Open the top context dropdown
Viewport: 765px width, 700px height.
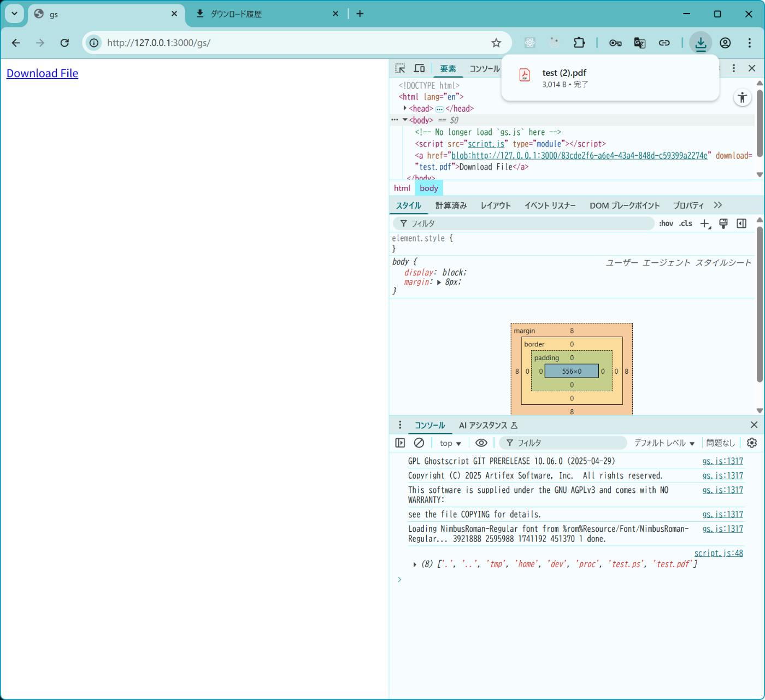450,443
